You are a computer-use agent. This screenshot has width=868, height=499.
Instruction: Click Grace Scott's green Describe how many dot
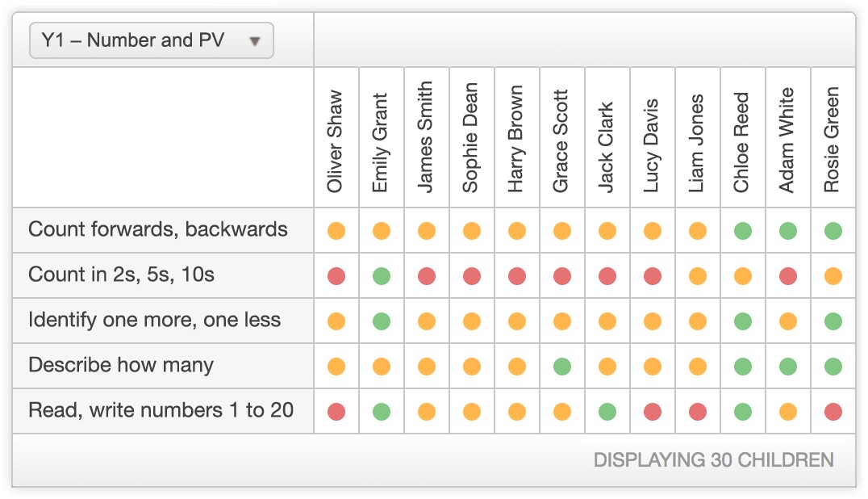(562, 366)
